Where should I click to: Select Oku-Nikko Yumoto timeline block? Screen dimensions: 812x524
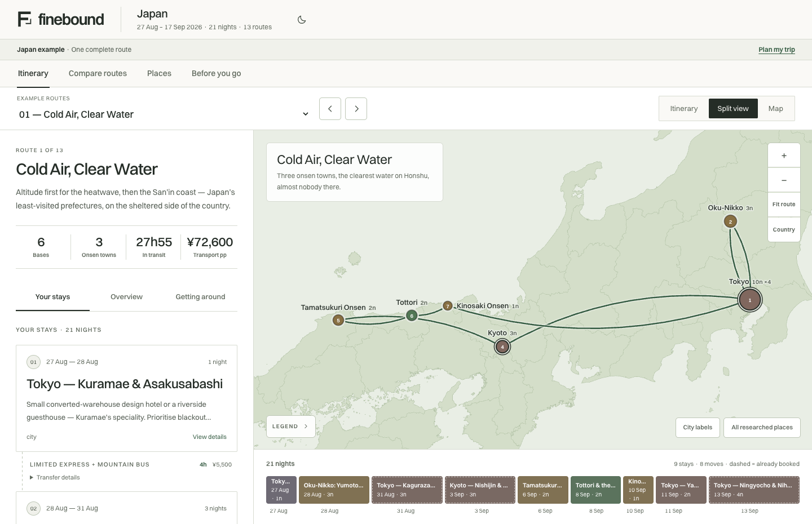pos(334,490)
